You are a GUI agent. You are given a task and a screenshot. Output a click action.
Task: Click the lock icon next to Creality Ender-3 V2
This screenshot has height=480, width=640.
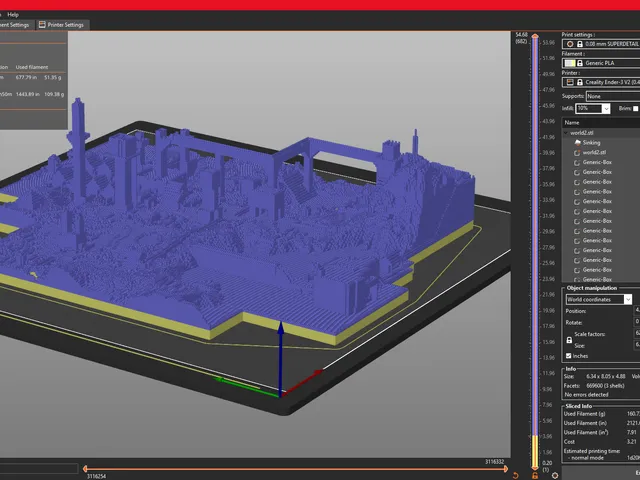(x=580, y=82)
